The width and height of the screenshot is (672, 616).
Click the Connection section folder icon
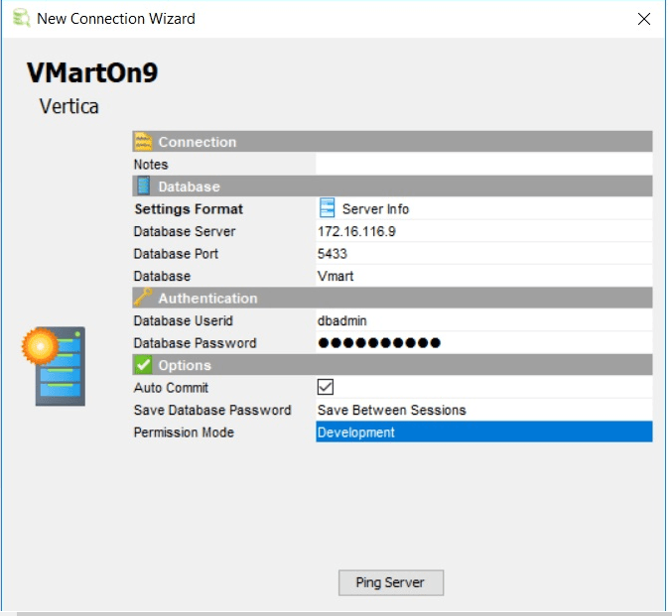[x=143, y=142]
